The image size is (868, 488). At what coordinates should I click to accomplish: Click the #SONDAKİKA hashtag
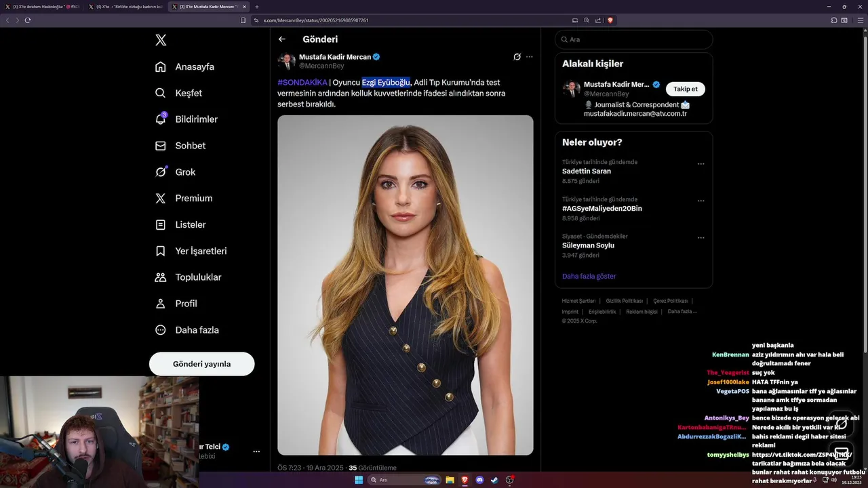[x=302, y=82]
